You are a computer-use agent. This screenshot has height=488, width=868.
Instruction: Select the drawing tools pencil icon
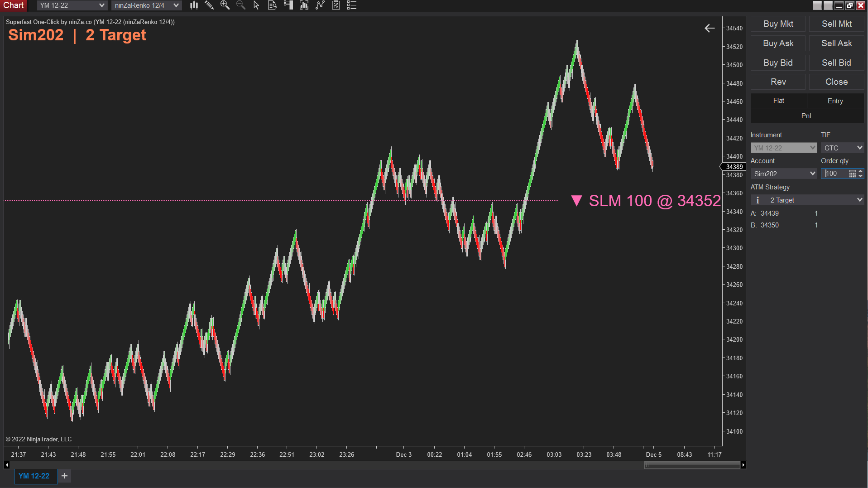pyautogui.click(x=209, y=5)
